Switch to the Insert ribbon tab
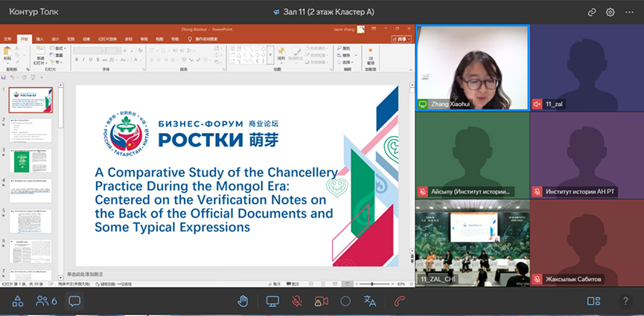Viewport: 644px width, 316px height. click(39, 39)
